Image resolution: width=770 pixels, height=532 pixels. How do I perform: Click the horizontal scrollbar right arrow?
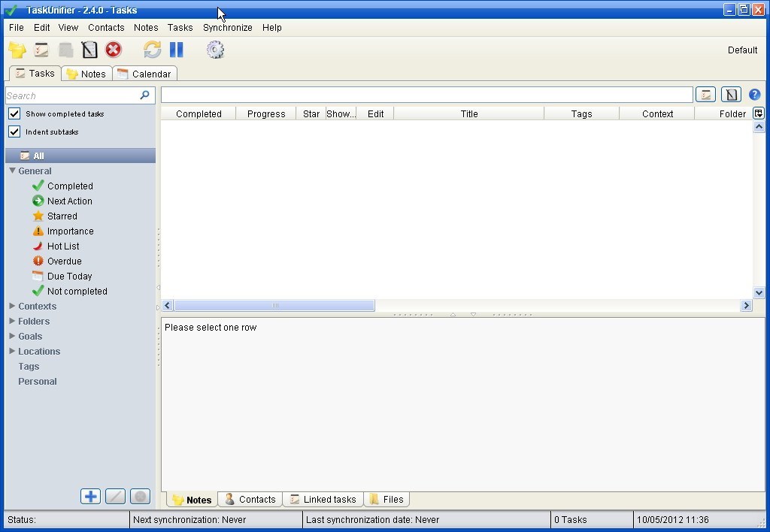click(746, 305)
